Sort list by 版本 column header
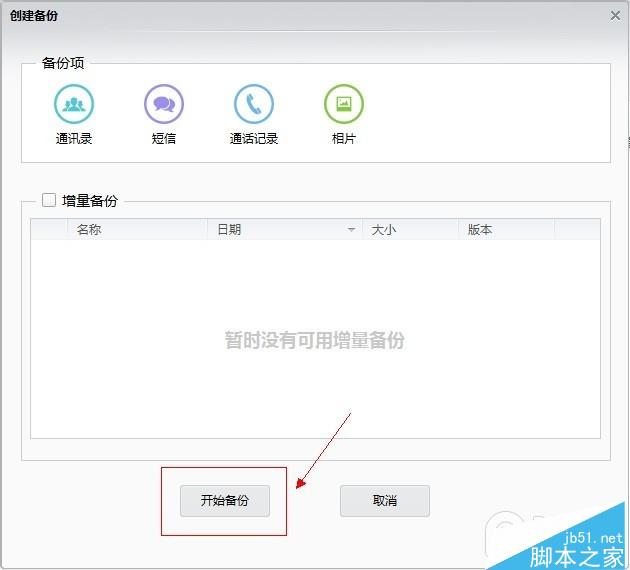630x570 pixels. 506,229
